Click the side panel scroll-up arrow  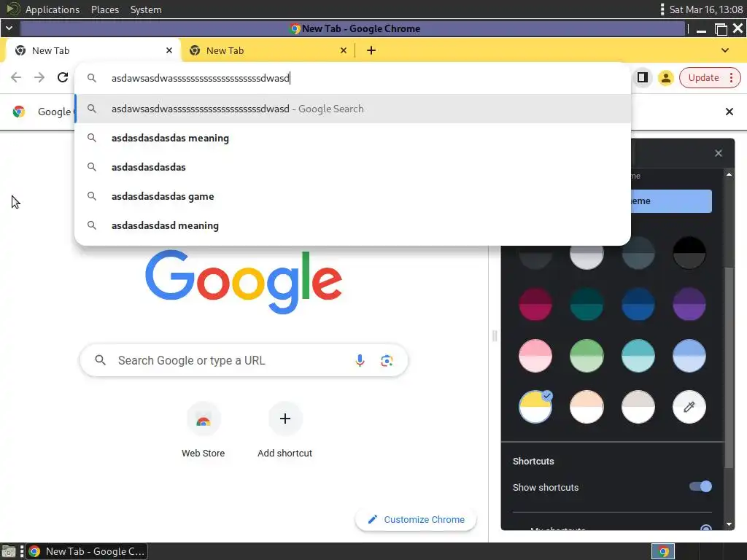click(x=729, y=175)
